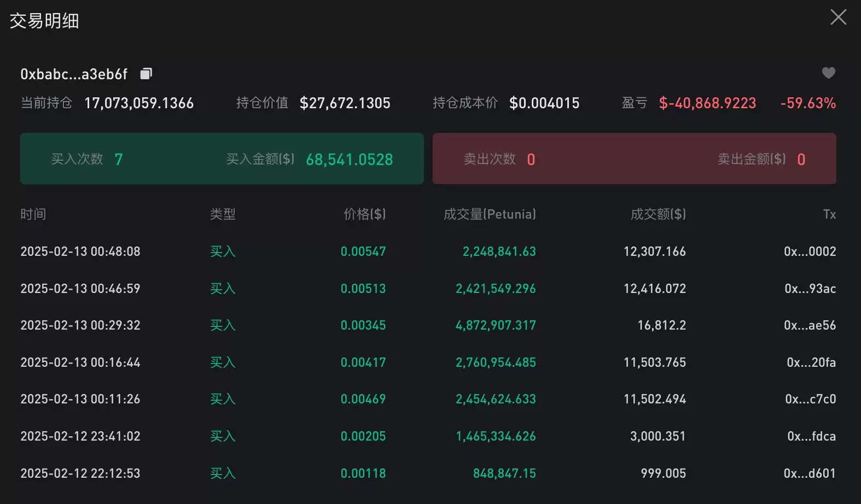Open transaction link 0x...20fa
Viewport: 861px width, 504px height.
click(x=811, y=362)
